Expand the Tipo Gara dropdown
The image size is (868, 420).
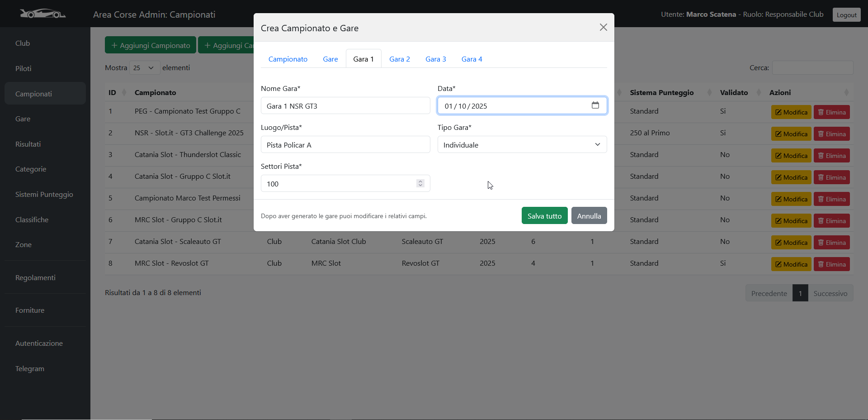(522, 145)
